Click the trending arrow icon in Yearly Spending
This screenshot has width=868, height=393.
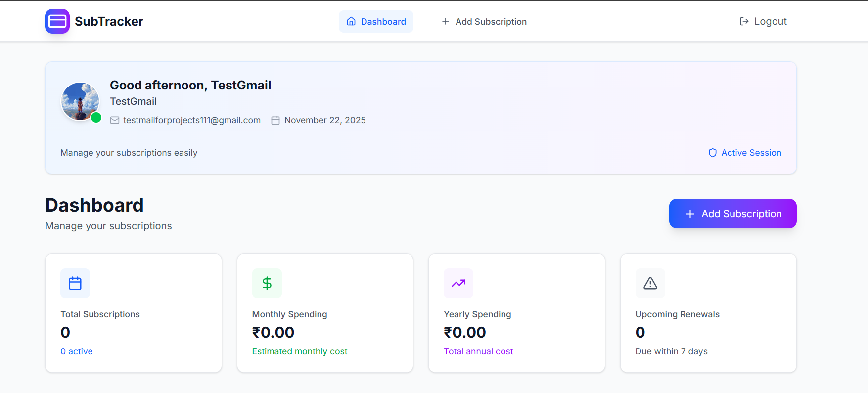pos(458,283)
